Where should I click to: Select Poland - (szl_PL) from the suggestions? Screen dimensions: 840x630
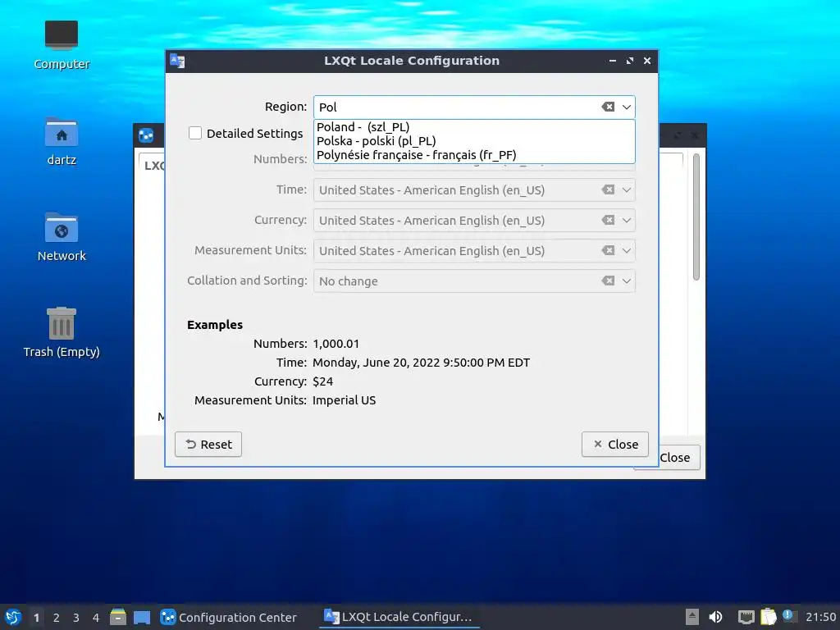click(474, 127)
